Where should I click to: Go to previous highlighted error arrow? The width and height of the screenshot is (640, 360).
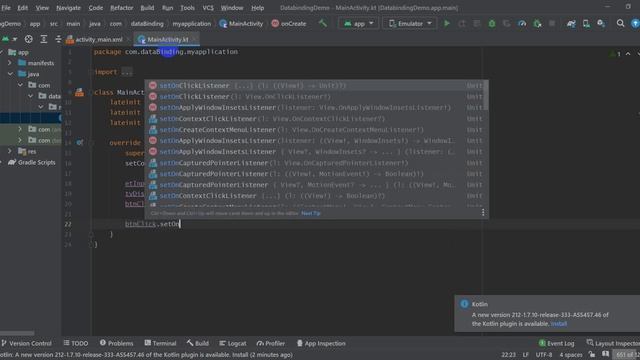(x=628, y=54)
